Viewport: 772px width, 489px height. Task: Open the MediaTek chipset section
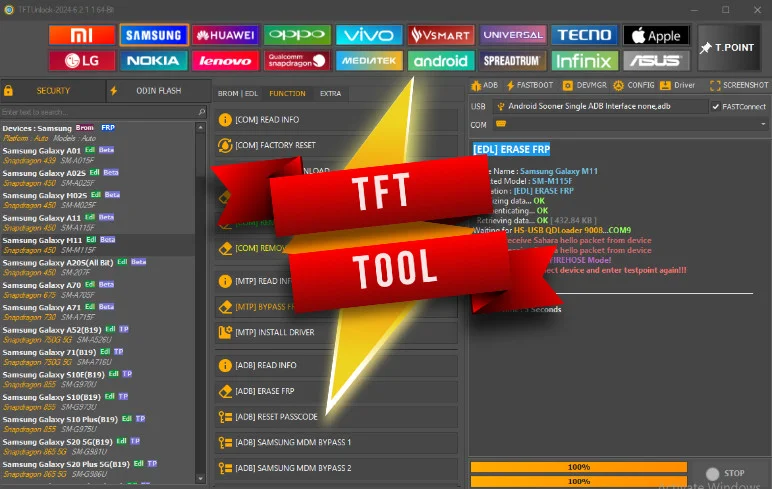369,61
